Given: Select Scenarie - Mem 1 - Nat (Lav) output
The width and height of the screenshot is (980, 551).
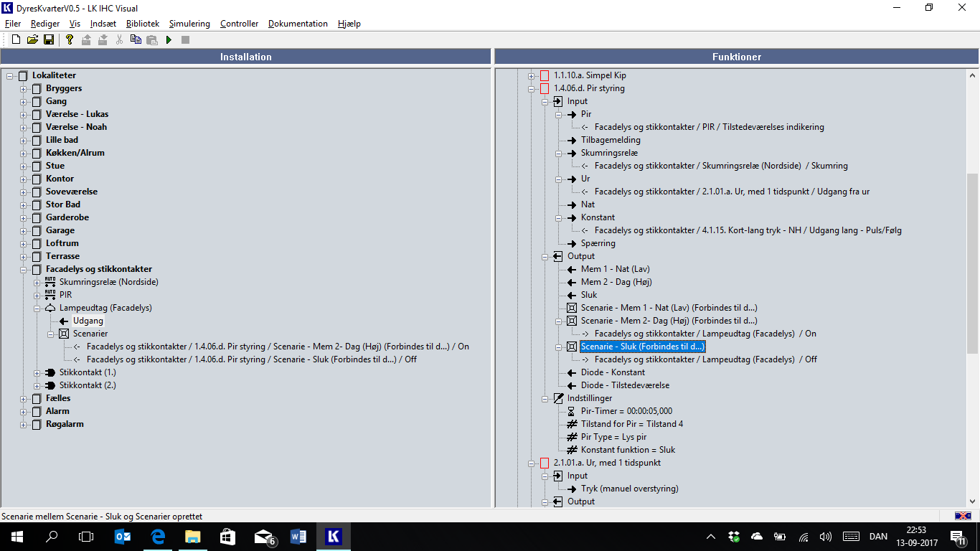Looking at the screenshot, I should [x=669, y=308].
